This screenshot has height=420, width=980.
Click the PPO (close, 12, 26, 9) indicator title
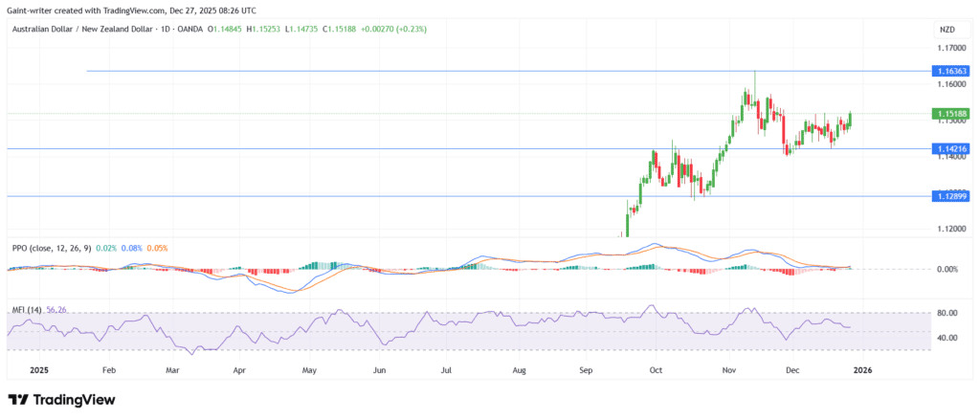53,248
